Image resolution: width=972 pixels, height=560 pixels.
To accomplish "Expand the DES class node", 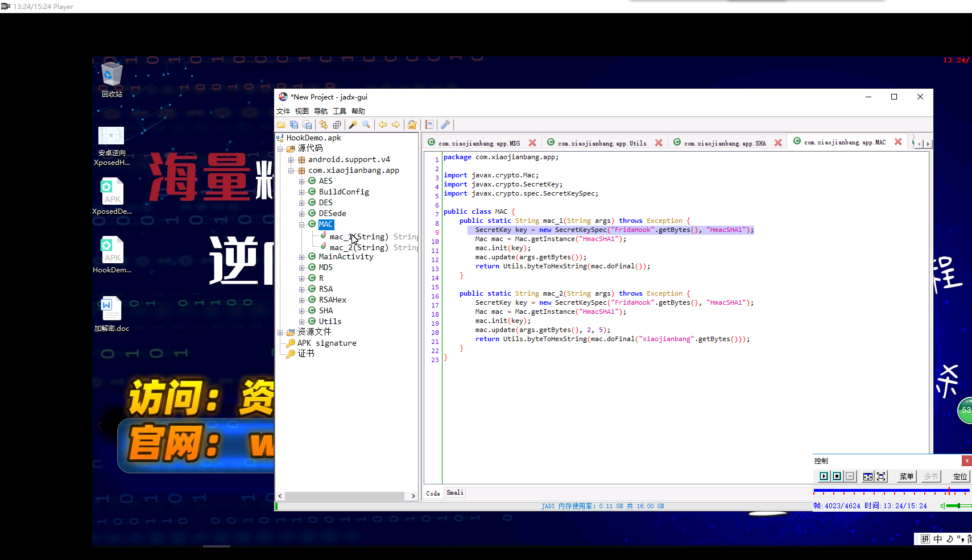I will 302,203.
